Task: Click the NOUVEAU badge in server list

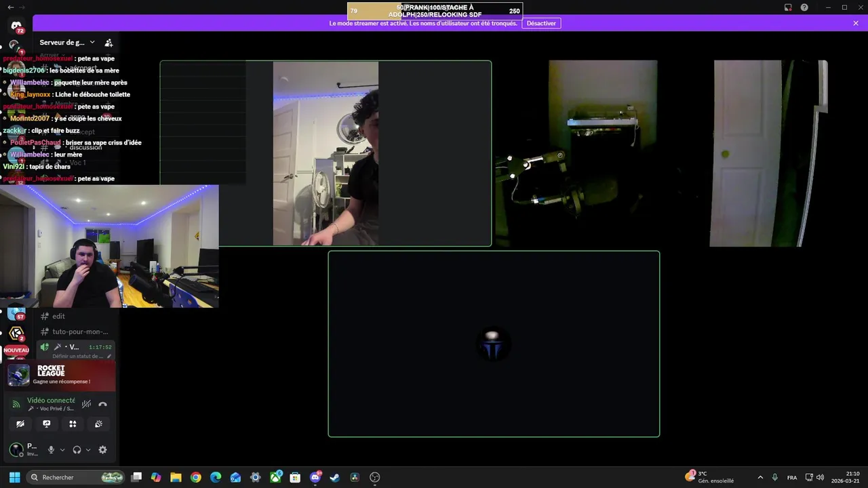Action: (16, 350)
